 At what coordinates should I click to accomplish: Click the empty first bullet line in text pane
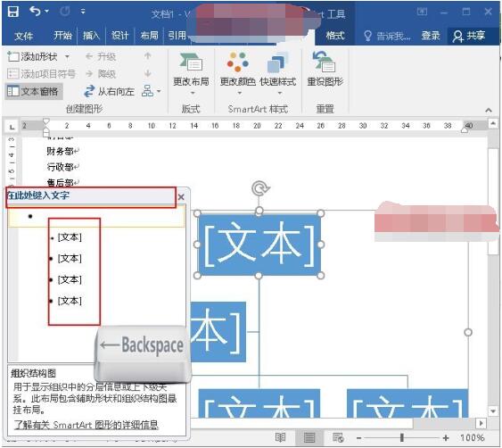(96, 216)
